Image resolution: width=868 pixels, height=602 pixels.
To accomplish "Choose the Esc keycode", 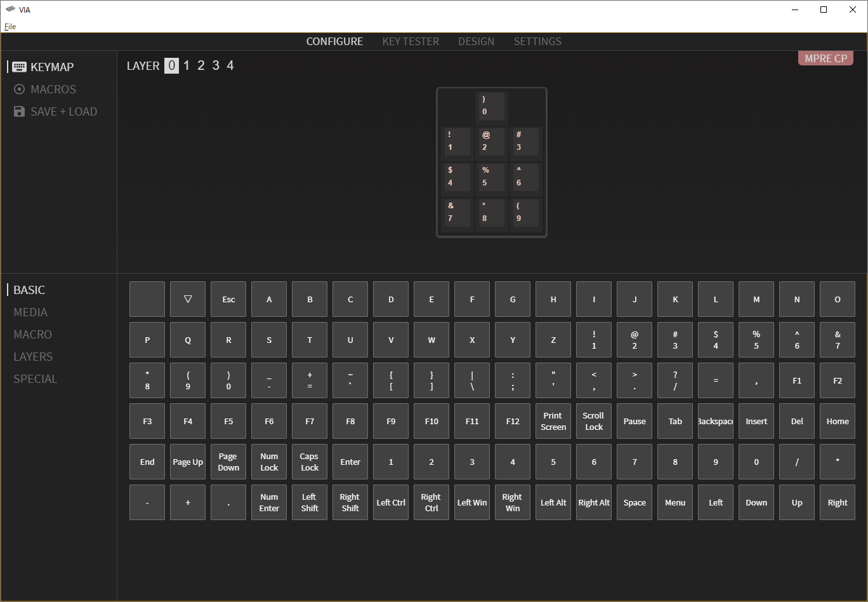I will [228, 299].
